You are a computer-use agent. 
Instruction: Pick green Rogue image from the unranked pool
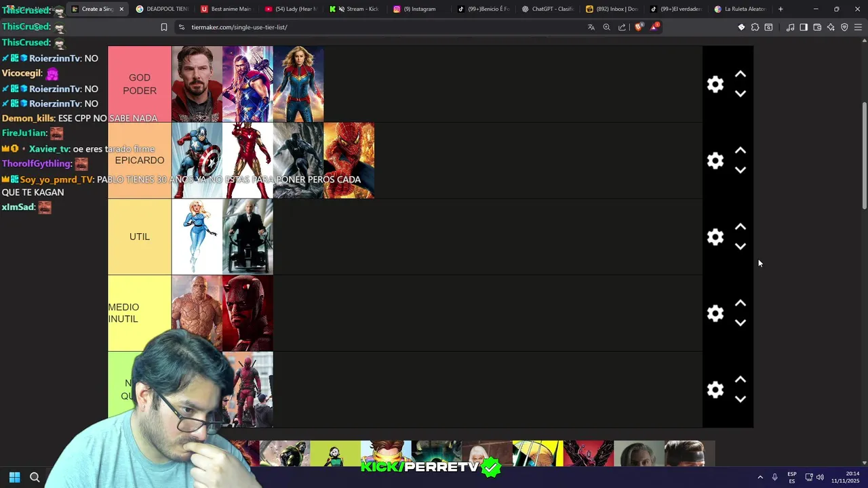[x=335, y=453]
